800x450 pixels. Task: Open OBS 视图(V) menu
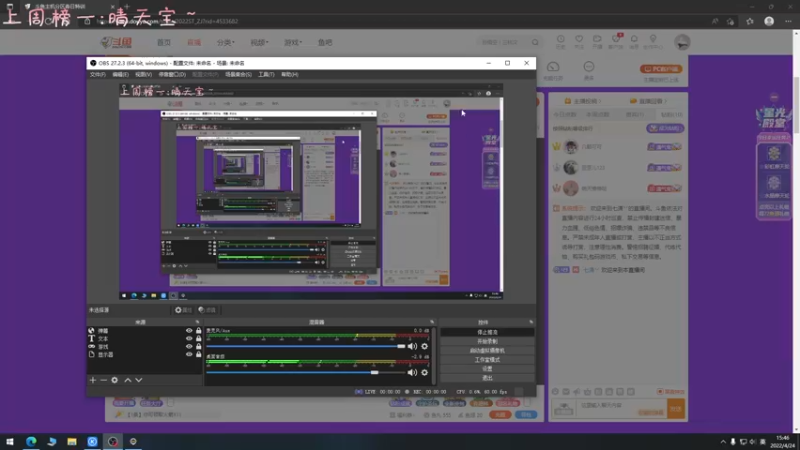[x=143, y=74]
